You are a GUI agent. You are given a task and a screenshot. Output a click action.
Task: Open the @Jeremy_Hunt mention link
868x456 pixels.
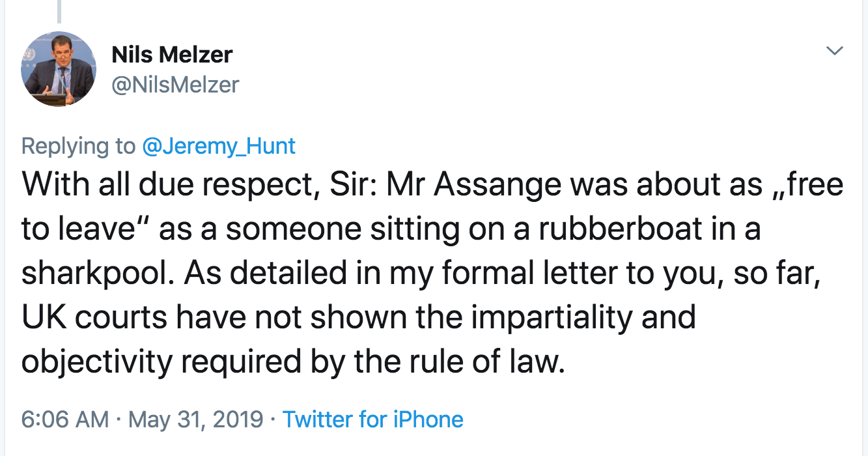(x=219, y=145)
